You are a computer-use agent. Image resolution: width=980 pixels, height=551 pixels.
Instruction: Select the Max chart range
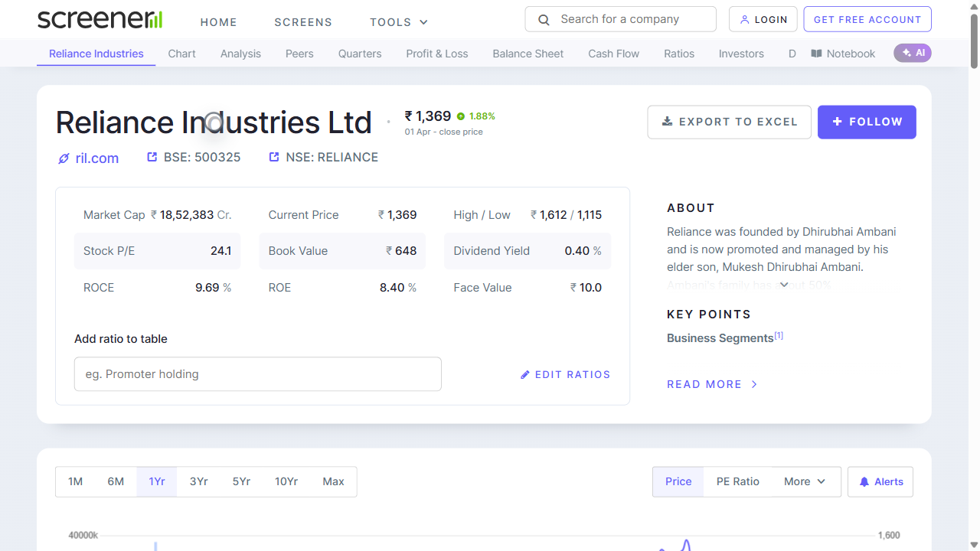[333, 481]
